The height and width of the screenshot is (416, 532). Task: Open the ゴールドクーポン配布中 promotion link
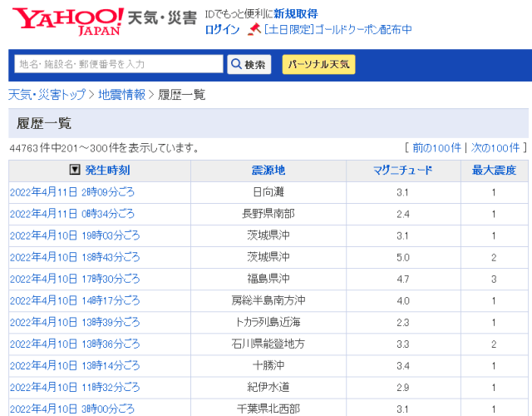coord(338,30)
